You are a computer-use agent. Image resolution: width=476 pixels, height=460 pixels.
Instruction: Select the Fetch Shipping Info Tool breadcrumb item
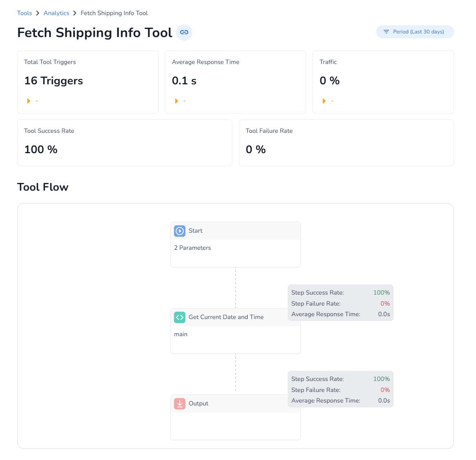pos(114,13)
